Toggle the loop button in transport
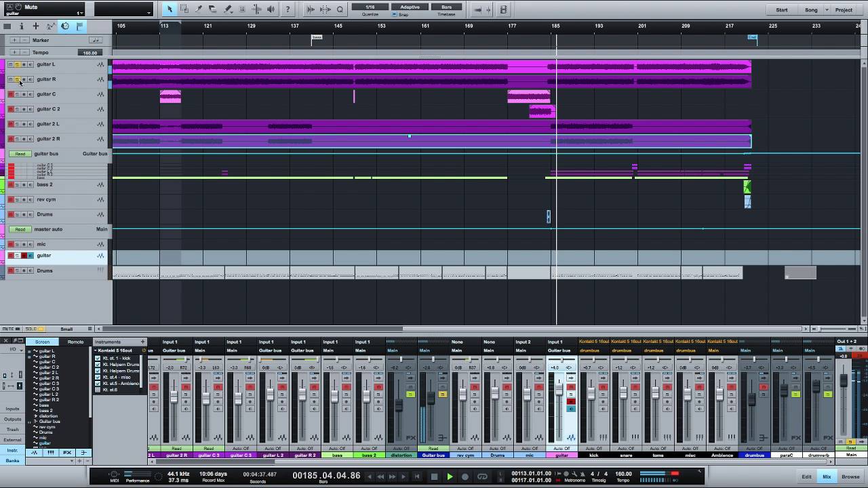This screenshot has width=868, height=488. click(x=482, y=476)
